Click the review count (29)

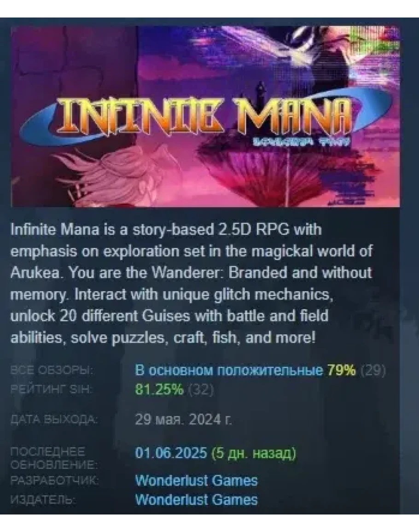[373, 370]
